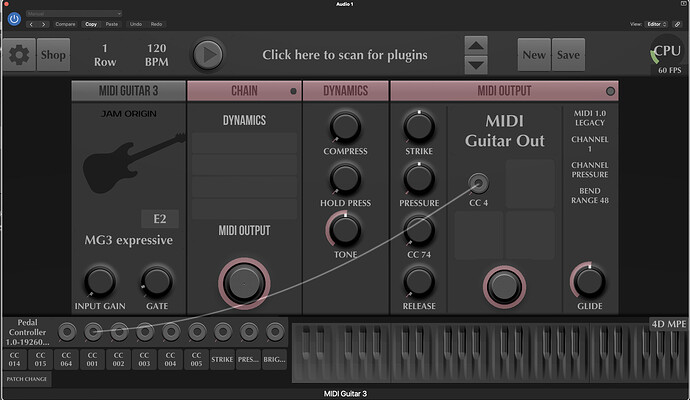Screen dimensions: 690x400
Task: Click the Input Gain knob
Action: [x=100, y=281]
